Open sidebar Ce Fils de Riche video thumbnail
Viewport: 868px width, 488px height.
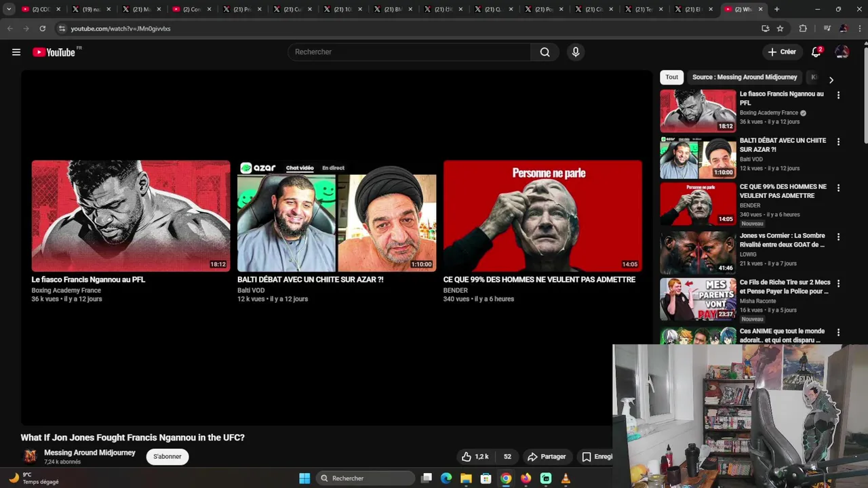tap(698, 299)
